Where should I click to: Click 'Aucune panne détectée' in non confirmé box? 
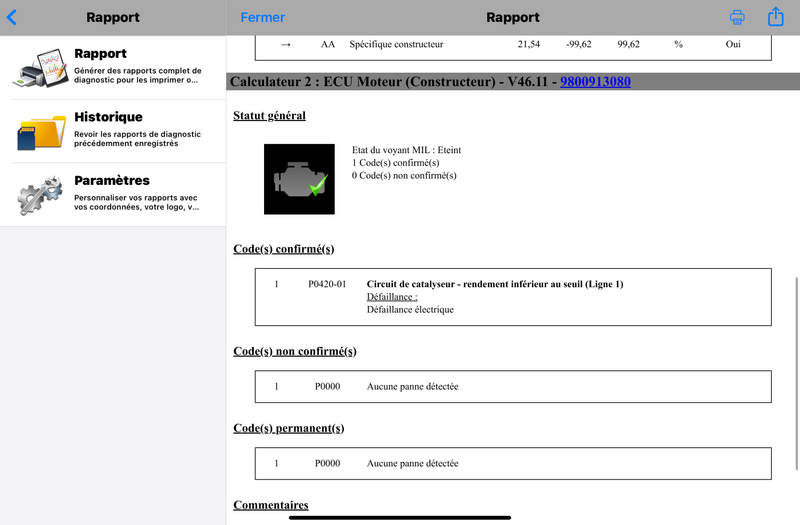[x=412, y=387]
